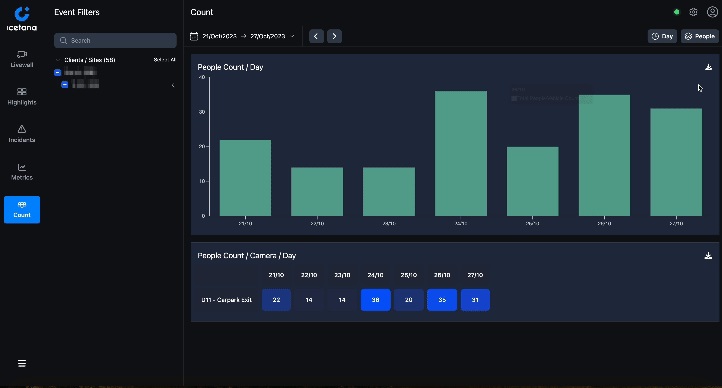Click the icetana logo
Viewport: 722px width, 388px height.
[x=22, y=19]
